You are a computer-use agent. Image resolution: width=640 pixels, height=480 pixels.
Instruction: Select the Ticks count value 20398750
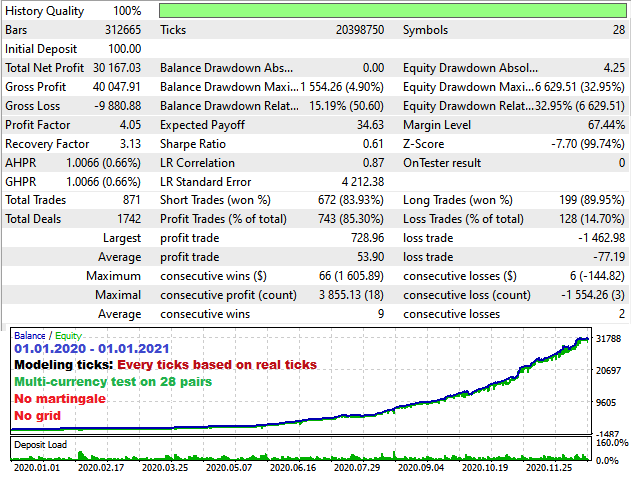pyautogui.click(x=360, y=30)
